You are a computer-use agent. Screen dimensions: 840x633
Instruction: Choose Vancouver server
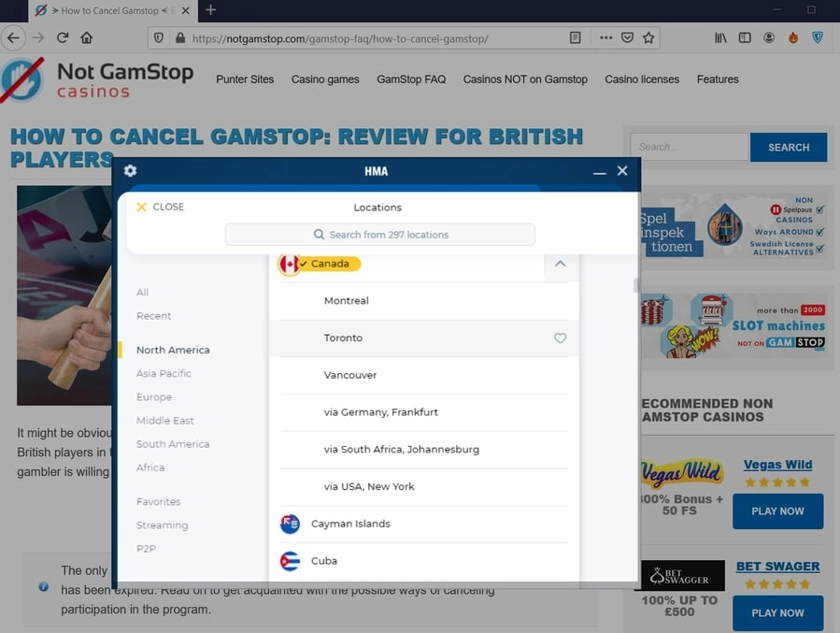424,375
